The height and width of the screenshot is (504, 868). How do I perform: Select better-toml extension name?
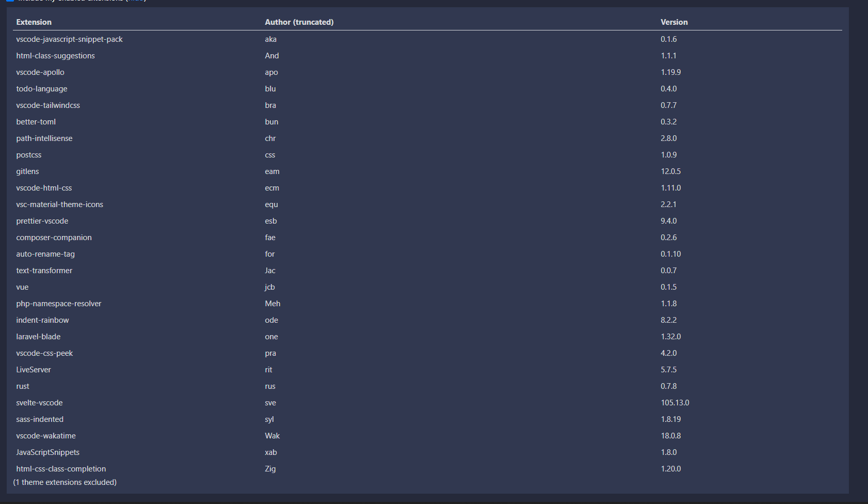pos(36,122)
